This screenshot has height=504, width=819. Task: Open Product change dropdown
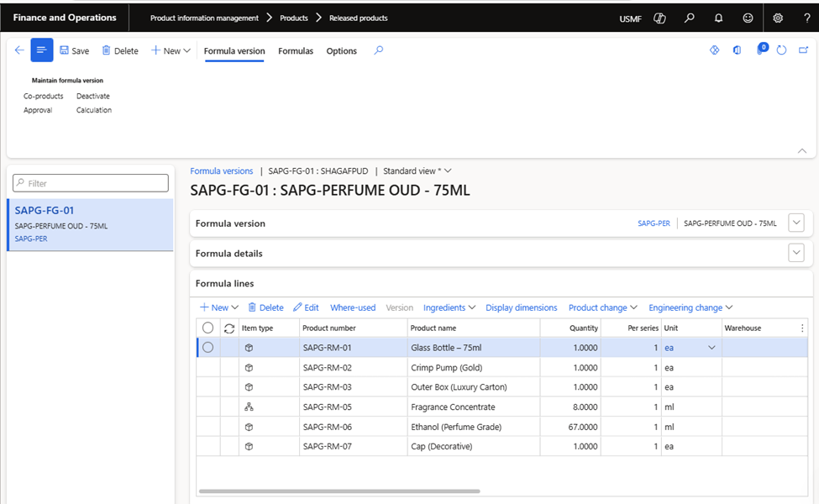tap(603, 307)
